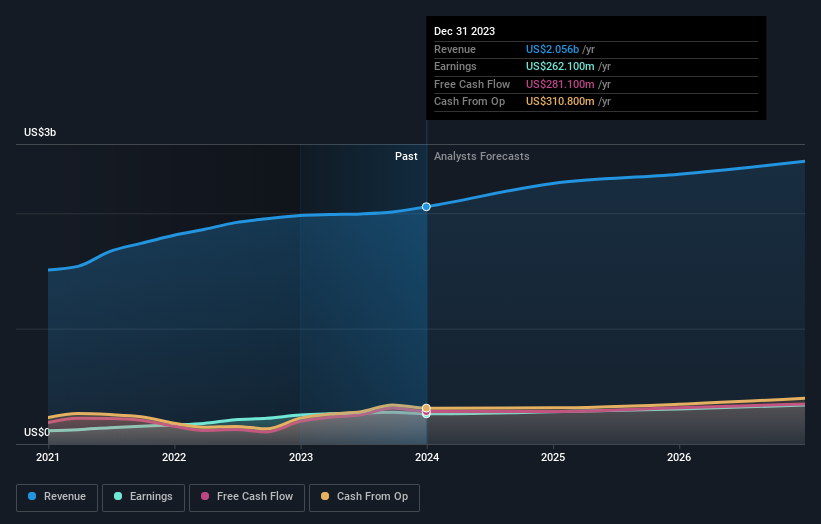The width and height of the screenshot is (821, 524).
Task: Click the Free Cash Flow label in tooltip
Action: pos(472,84)
